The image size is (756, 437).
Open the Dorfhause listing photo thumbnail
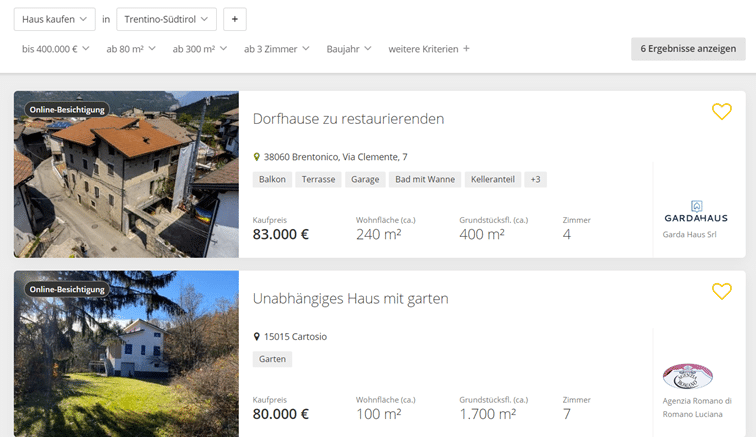[126, 174]
